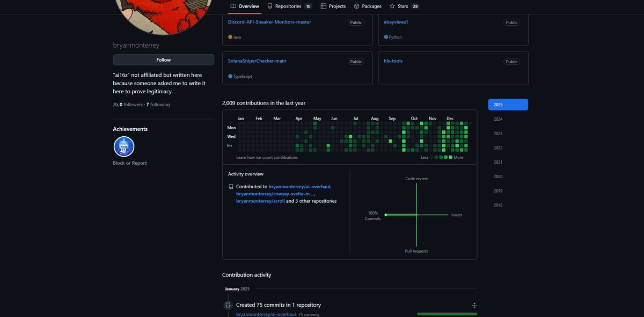This screenshot has height=317, width=644.
Task: Open Learn how we count contributions
Action: (x=267, y=158)
